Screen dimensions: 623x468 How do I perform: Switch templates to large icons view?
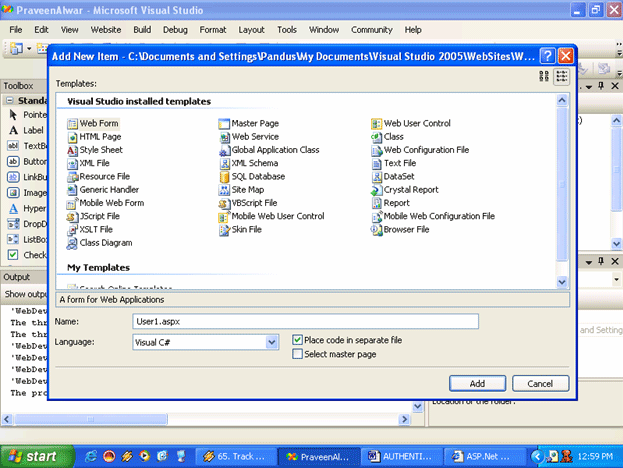click(544, 76)
